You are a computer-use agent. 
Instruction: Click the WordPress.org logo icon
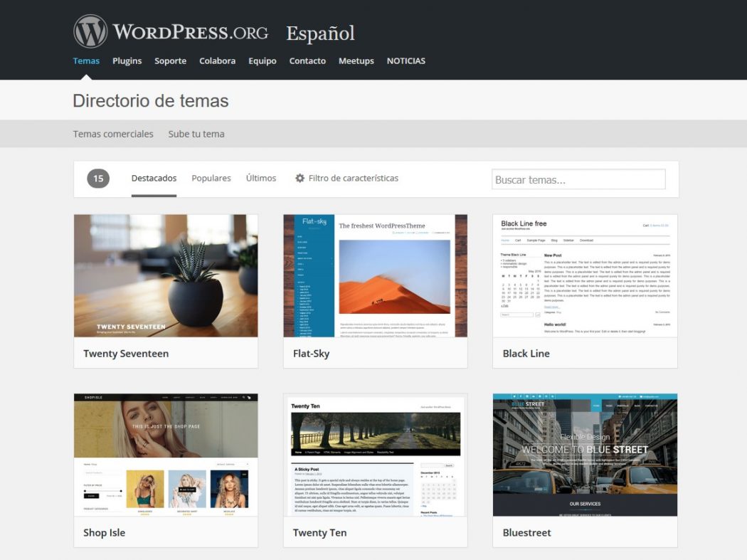pyautogui.click(x=90, y=30)
